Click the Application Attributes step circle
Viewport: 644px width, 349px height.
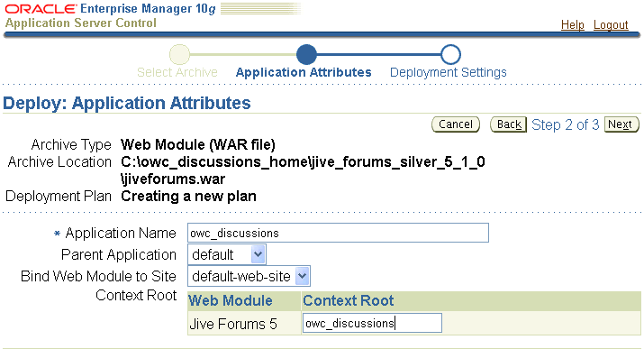(x=306, y=54)
